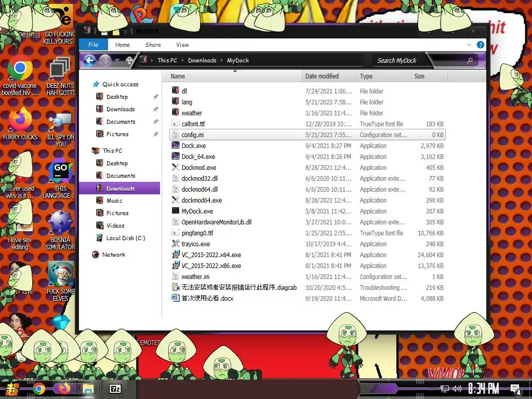532x399 pixels.
Task: Select Documents under Quick access
Action: point(121,122)
